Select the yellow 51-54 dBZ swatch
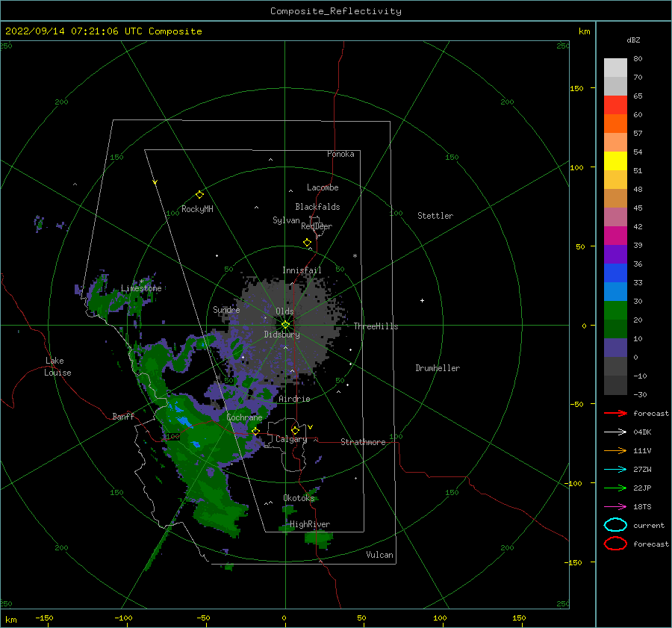This screenshot has height=628, width=672. [615, 161]
